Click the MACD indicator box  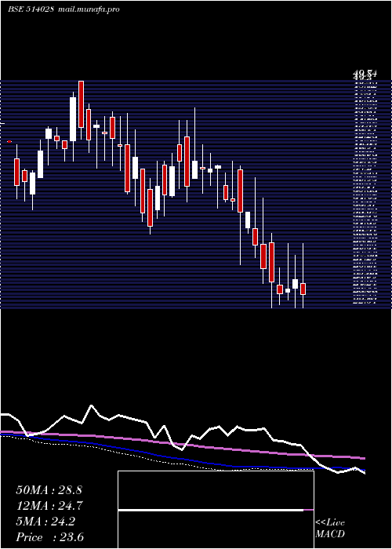point(216,510)
